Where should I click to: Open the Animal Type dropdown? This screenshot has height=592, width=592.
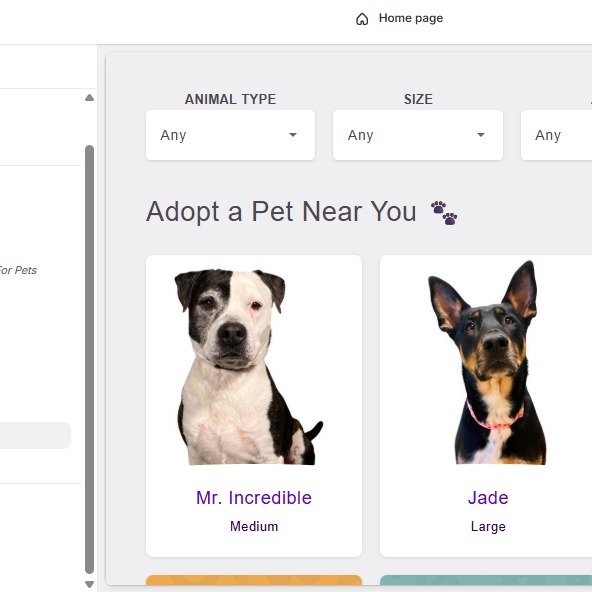pyautogui.click(x=230, y=135)
